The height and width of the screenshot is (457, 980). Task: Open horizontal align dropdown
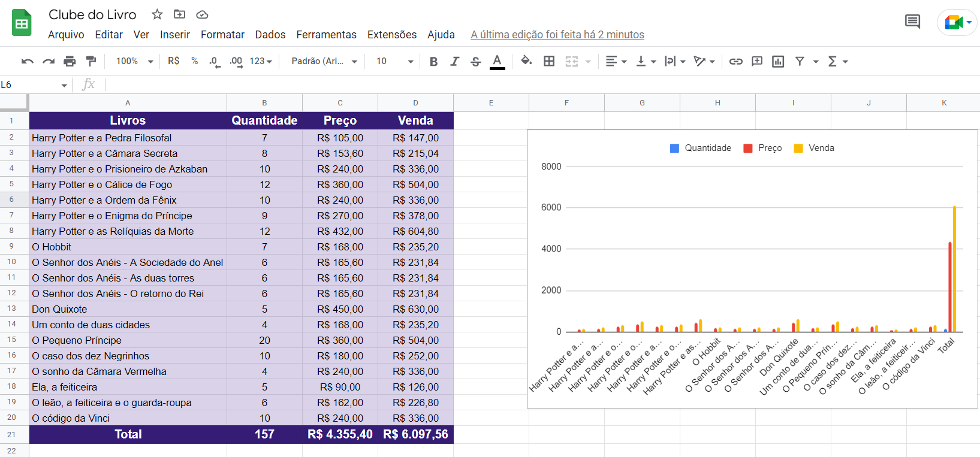616,61
